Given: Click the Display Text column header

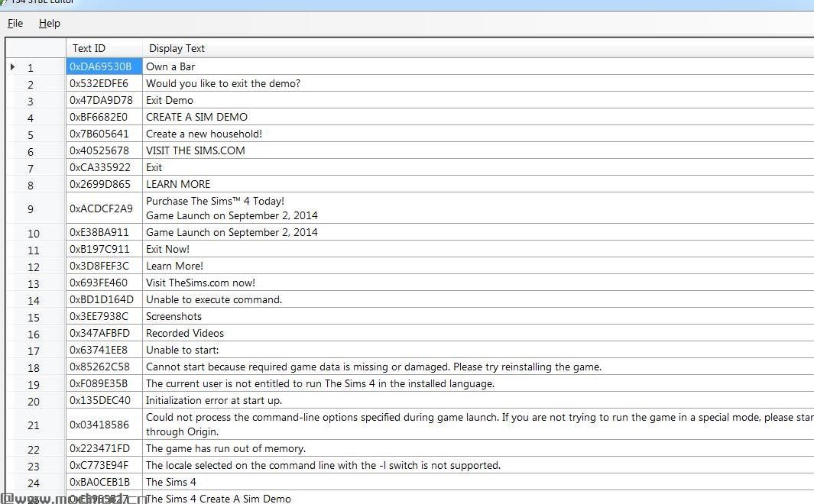Looking at the screenshot, I should pos(177,48).
